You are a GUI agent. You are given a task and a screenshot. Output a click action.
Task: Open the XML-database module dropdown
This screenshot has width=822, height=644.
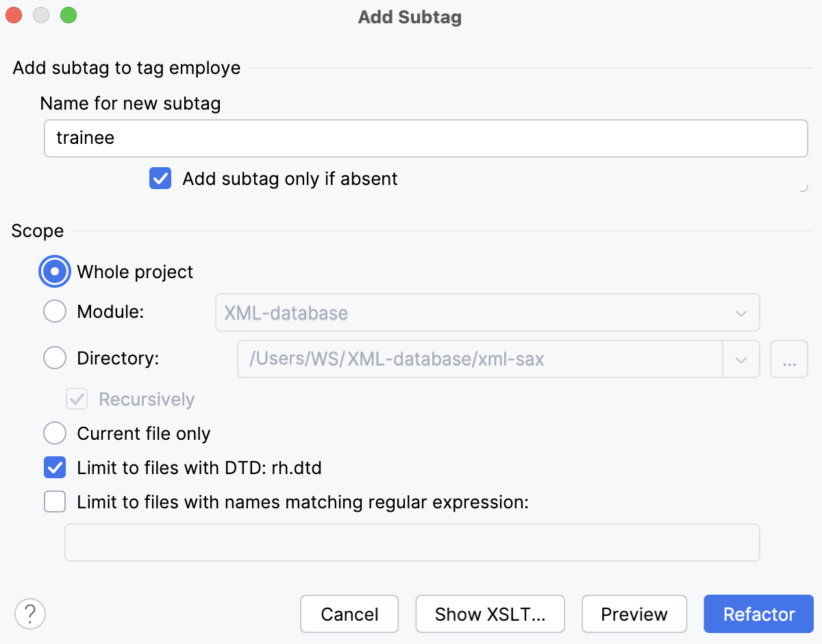click(740, 312)
